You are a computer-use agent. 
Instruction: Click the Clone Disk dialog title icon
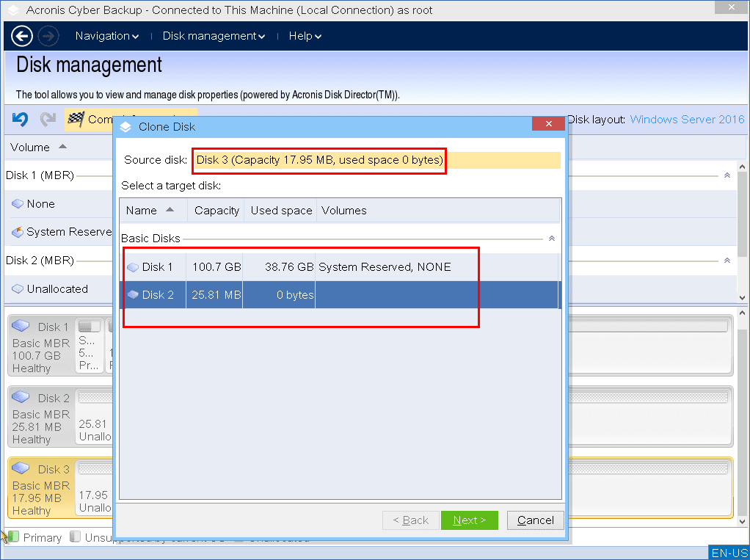tap(125, 126)
